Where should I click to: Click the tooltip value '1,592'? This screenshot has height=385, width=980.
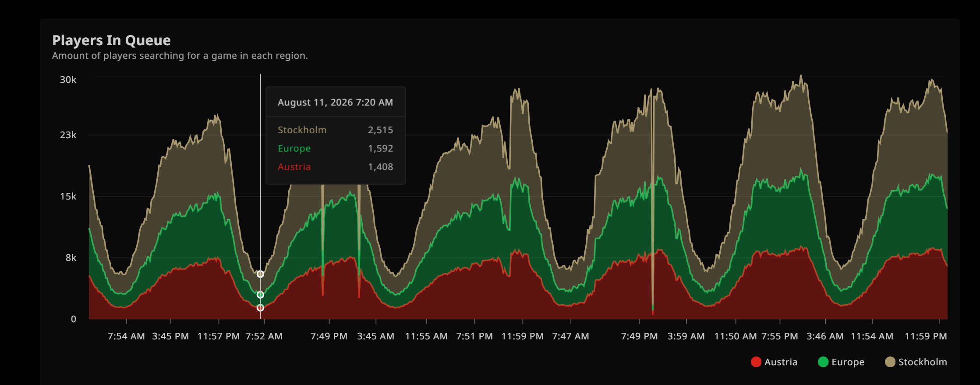coord(380,148)
